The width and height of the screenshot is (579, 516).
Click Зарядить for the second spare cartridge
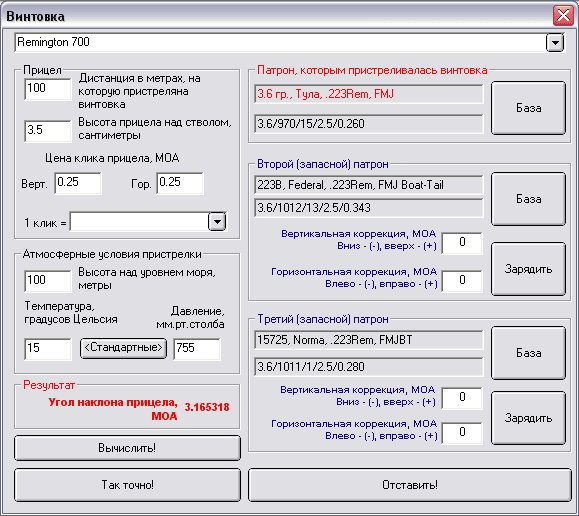(x=528, y=269)
